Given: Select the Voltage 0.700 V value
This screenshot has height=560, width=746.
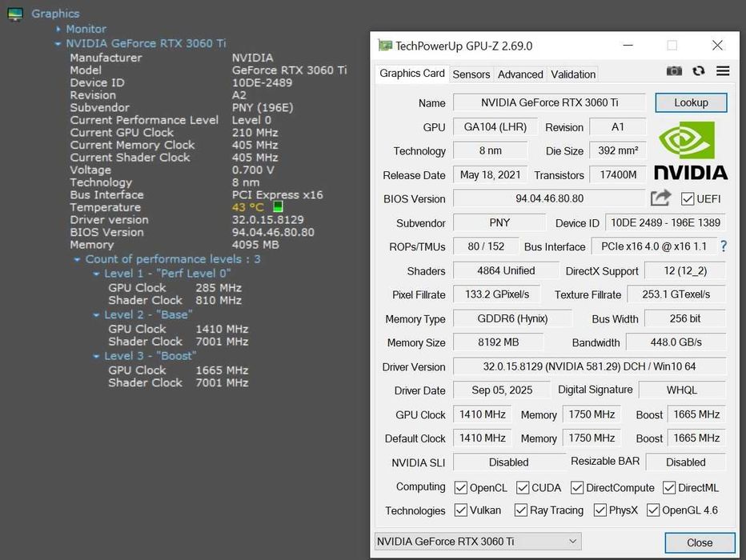Looking at the screenshot, I should (253, 170).
